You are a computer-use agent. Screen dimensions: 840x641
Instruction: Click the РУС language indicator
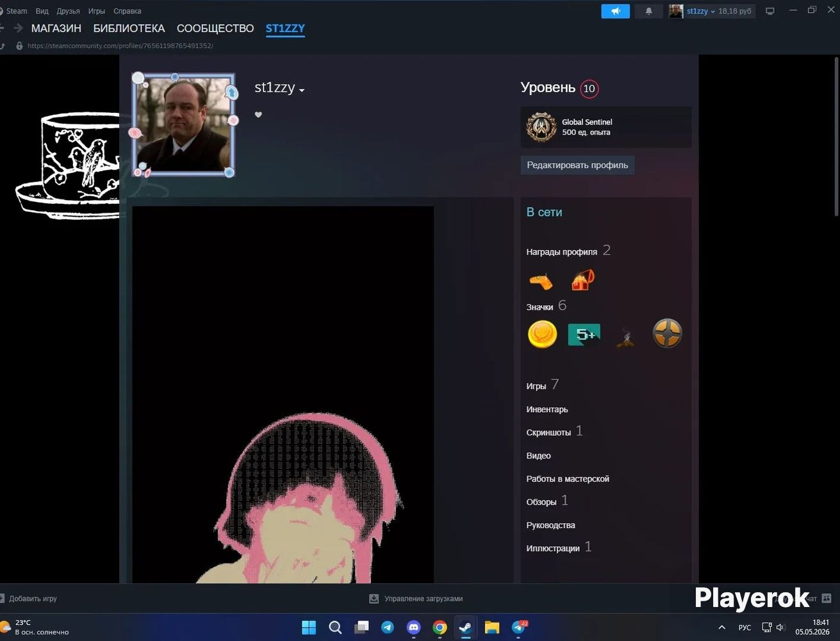(x=745, y=628)
